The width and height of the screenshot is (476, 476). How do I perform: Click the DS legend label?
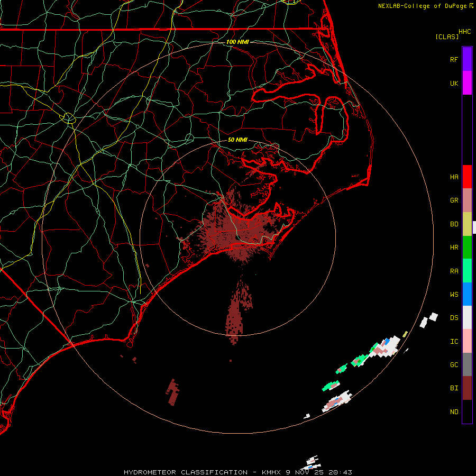pyautogui.click(x=454, y=318)
